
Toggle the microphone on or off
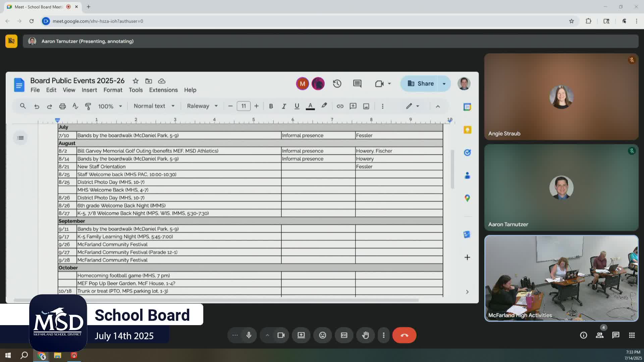249,335
